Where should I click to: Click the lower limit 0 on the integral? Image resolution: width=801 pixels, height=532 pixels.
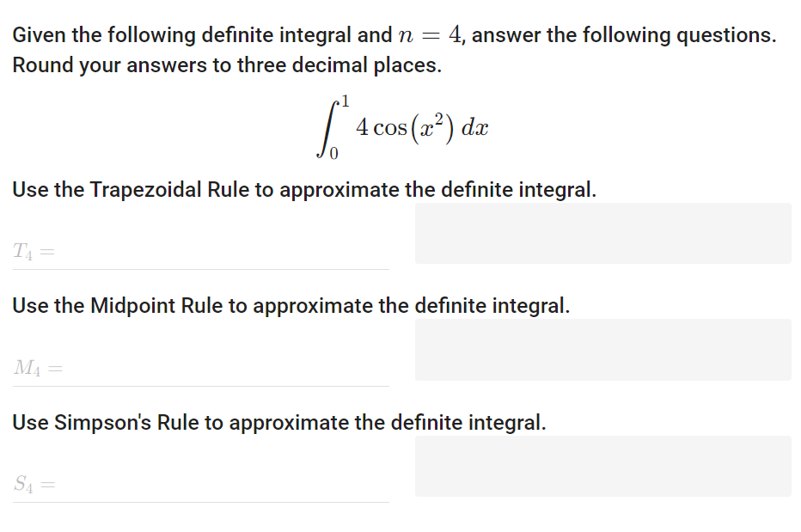pos(333,151)
